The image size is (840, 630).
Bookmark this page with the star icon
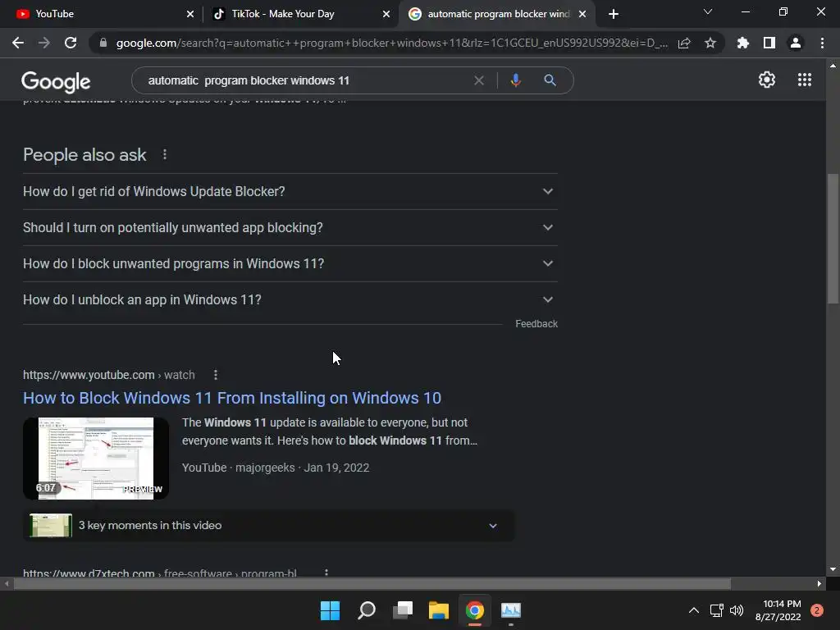tap(710, 43)
